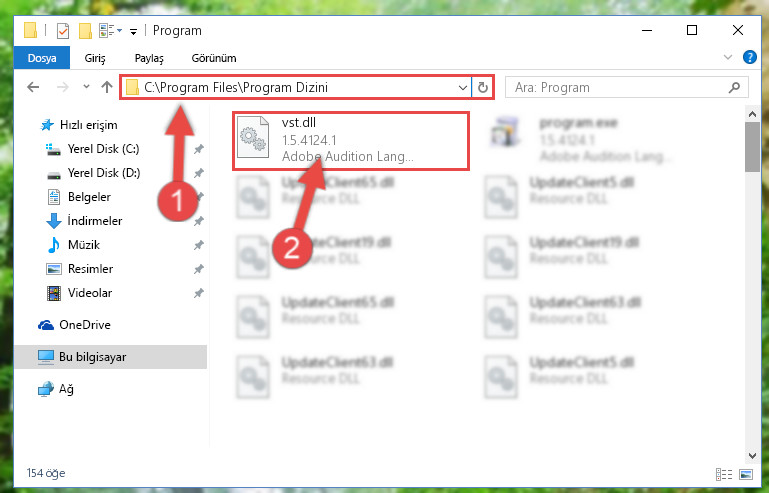The image size is (769, 493).
Task: Refresh the current folder view
Action: 483,87
